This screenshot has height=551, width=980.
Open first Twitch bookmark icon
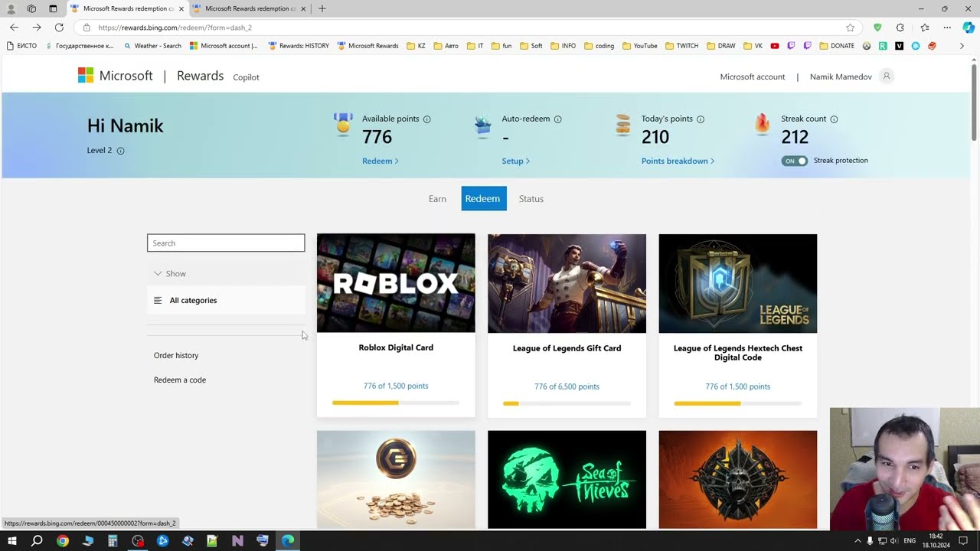791,46
